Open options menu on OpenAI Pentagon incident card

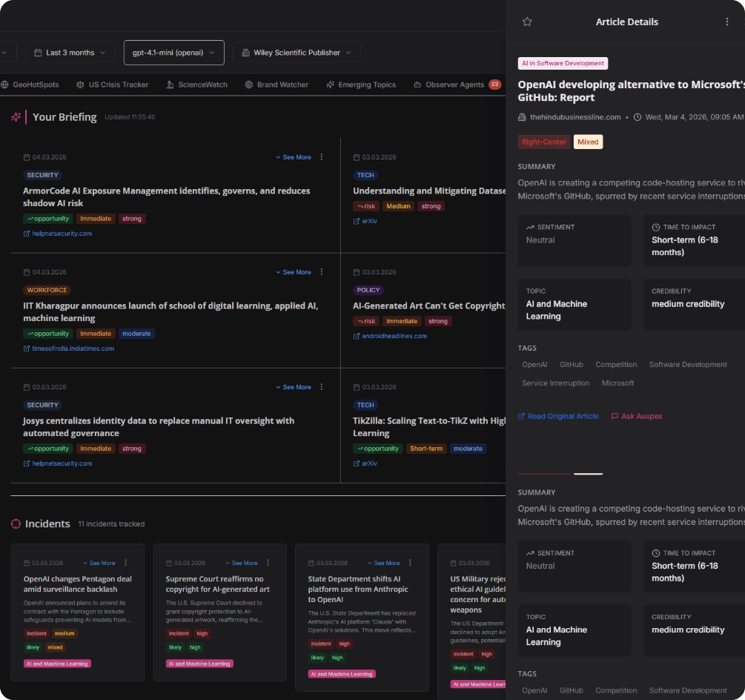tap(126, 563)
